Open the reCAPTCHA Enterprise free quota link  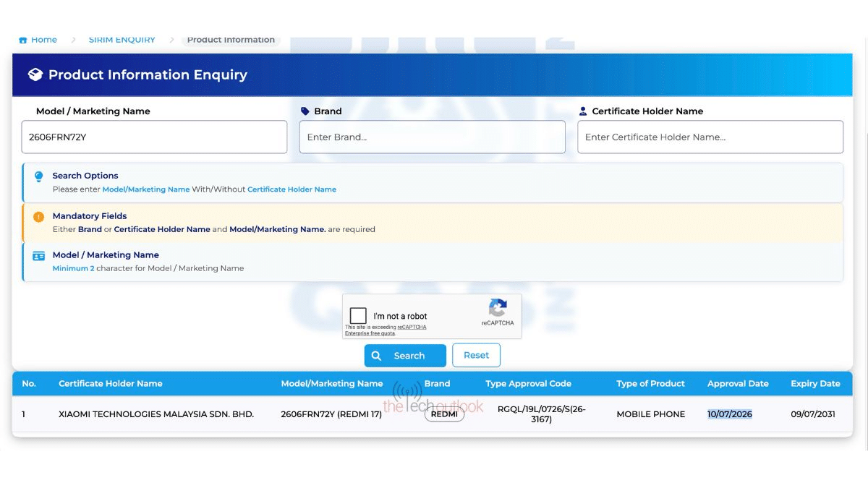tap(386, 330)
